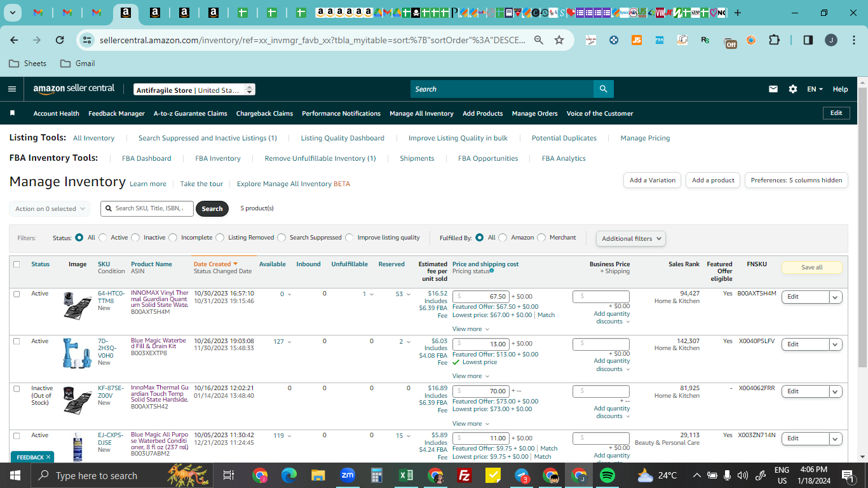This screenshot has height=488, width=868.
Task: Go to Manage Orders
Action: (x=534, y=114)
